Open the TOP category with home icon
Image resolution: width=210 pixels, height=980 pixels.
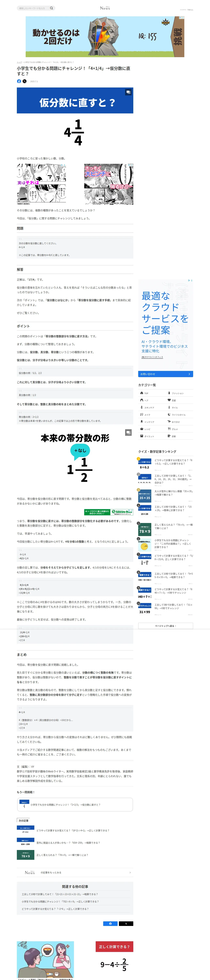click(152, 393)
